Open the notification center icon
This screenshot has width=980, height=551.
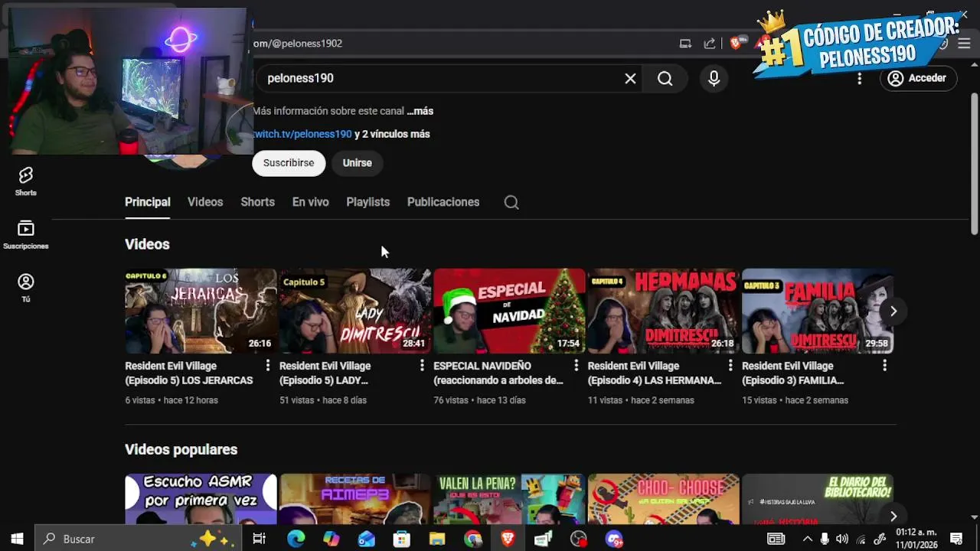955,539
